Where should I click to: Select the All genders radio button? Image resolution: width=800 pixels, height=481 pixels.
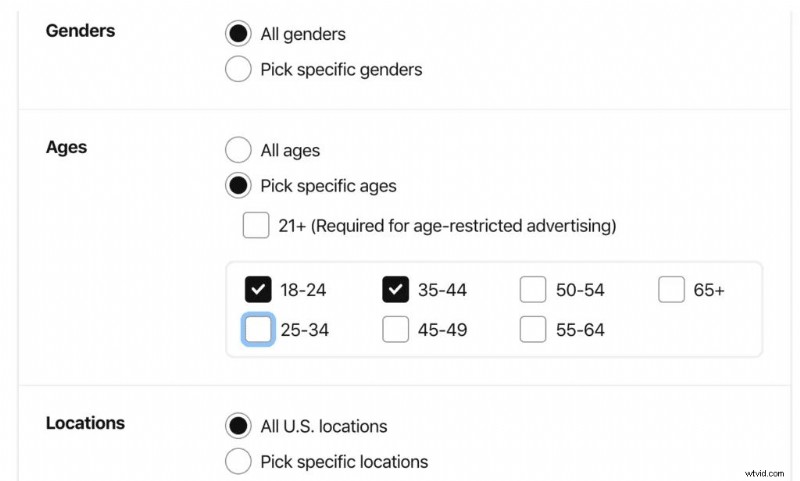pyautogui.click(x=238, y=34)
